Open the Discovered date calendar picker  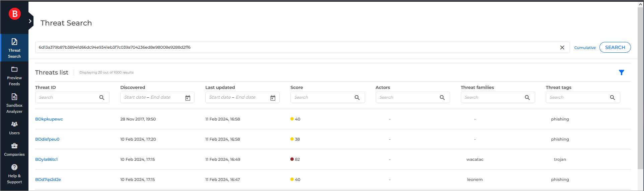coord(188,98)
